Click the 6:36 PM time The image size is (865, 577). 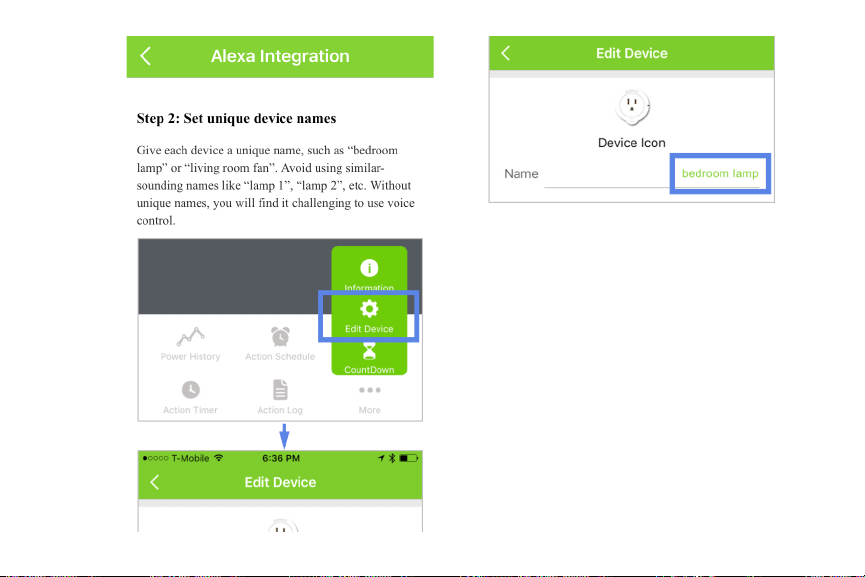pos(281,458)
